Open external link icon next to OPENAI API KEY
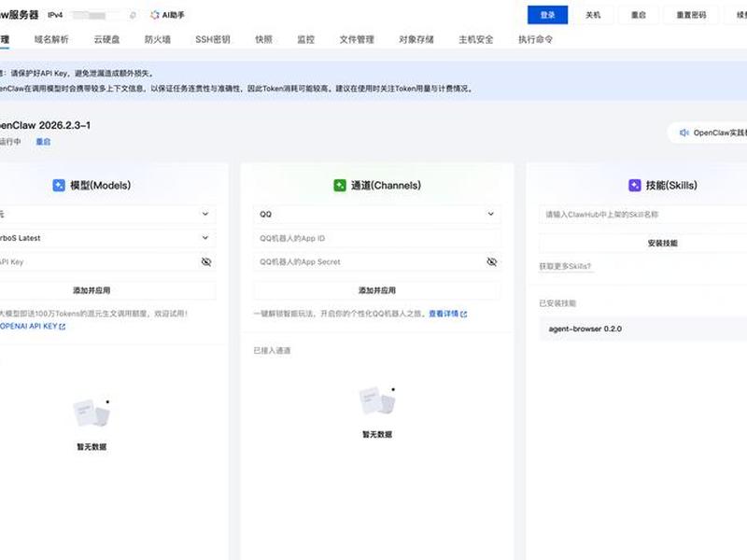This screenshot has width=747, height=560. point(63,327)
